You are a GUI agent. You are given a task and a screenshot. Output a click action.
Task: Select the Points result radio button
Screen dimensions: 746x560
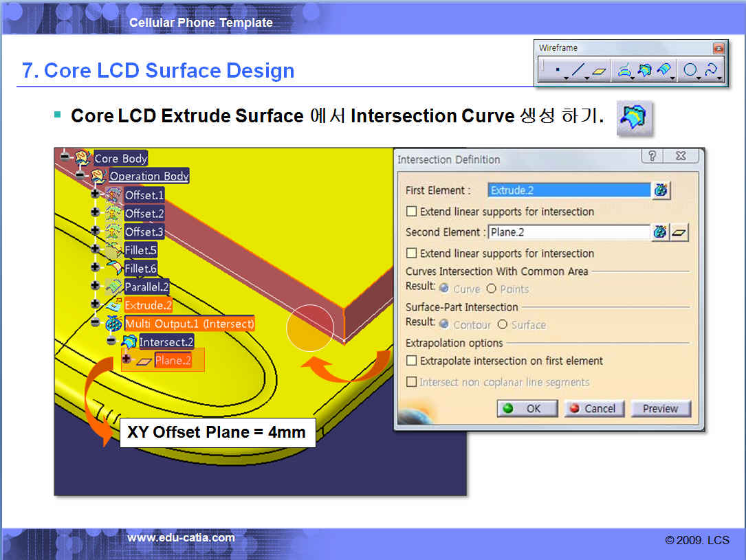coord(492,289)
